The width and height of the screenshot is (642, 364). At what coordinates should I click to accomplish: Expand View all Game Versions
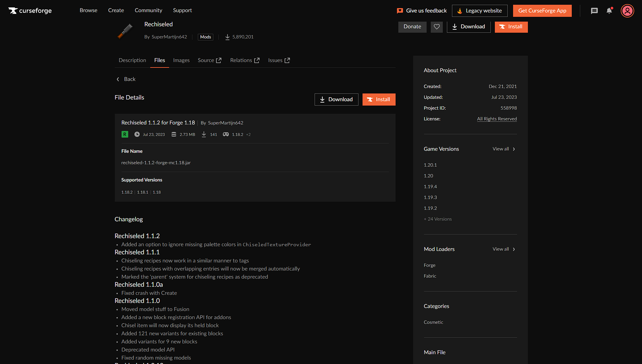pyautogui.click(x=503, y=149)
